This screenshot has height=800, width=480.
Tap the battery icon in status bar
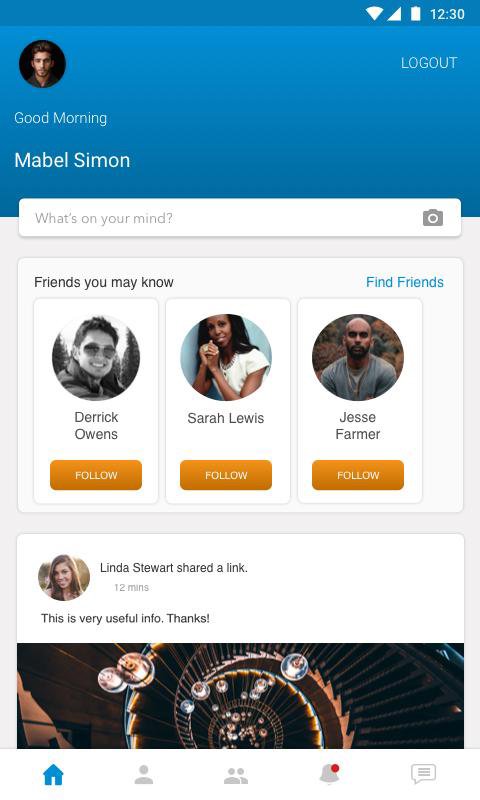pyautogui.click(x=416, y=14)
